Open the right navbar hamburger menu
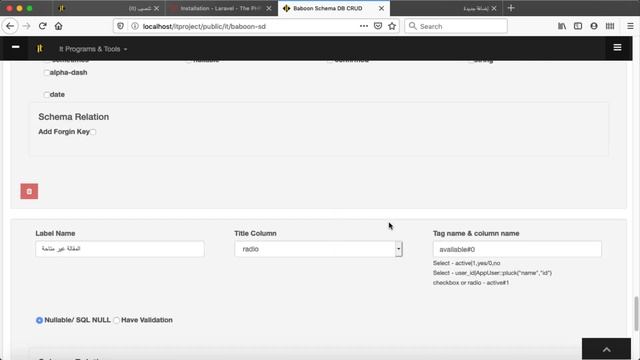Viewport: 640px width, 360px height. [617, 47]
